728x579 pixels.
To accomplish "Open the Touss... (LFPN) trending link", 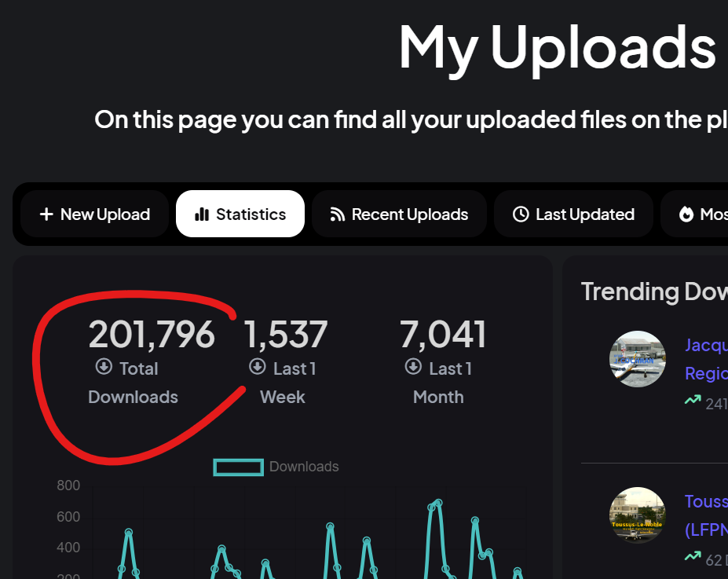I will point(706,515).
